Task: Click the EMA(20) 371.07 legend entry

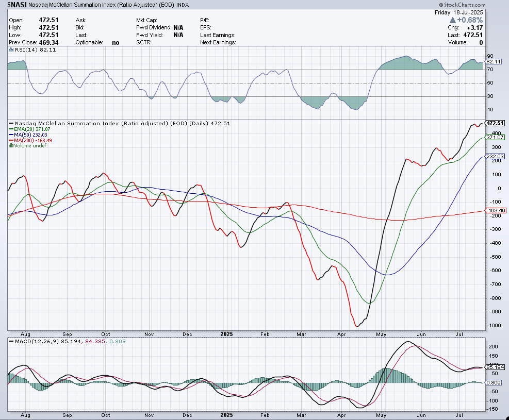Action: 29,129
